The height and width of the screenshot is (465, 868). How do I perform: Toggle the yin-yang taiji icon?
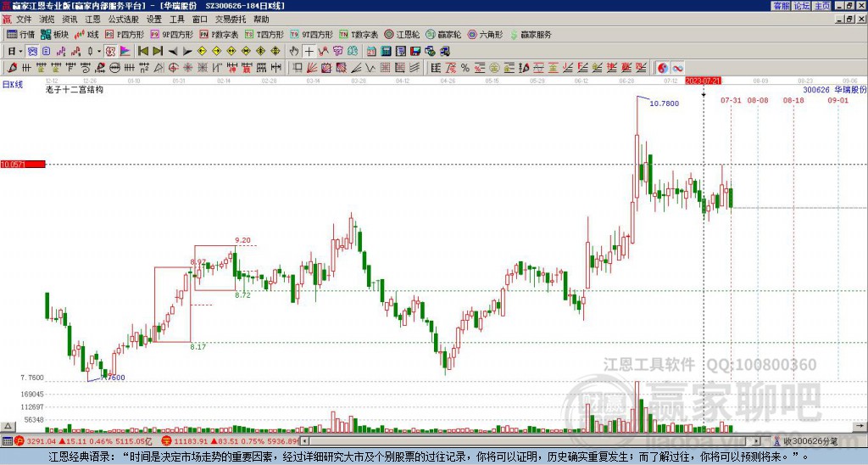663,68
